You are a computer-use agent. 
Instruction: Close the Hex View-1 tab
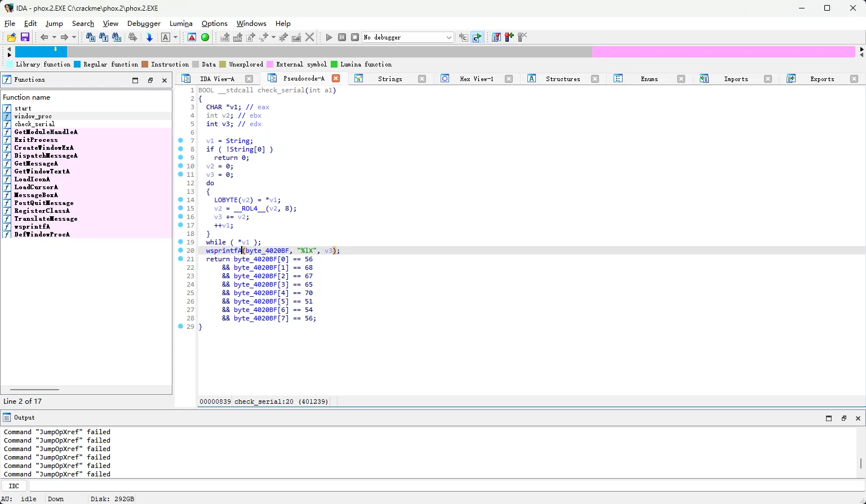[509, 79]
